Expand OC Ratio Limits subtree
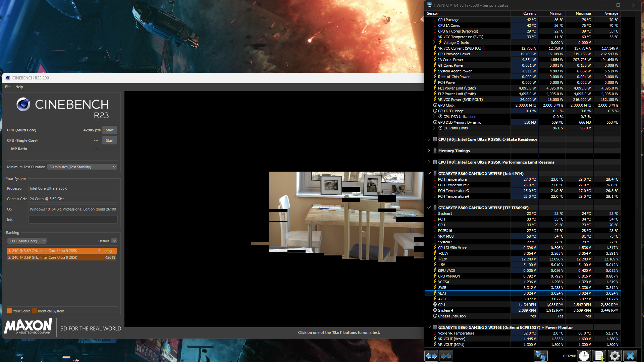The image size is (644, 362). [x=434, y=128]
